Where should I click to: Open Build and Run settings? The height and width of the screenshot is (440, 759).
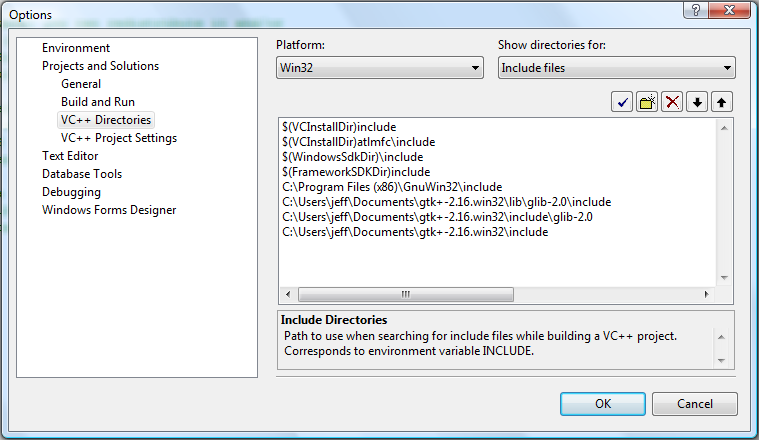[98, 102]
